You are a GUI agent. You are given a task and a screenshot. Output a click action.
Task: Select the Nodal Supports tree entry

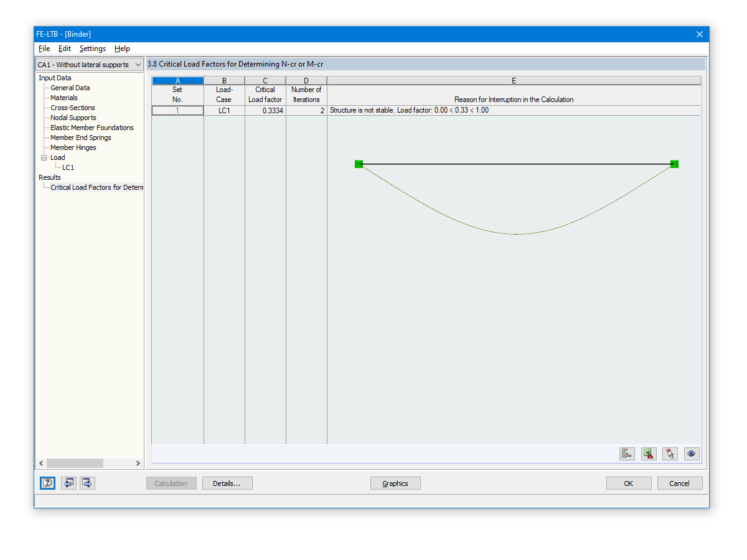pyautogui.click(x=73, y=118)
